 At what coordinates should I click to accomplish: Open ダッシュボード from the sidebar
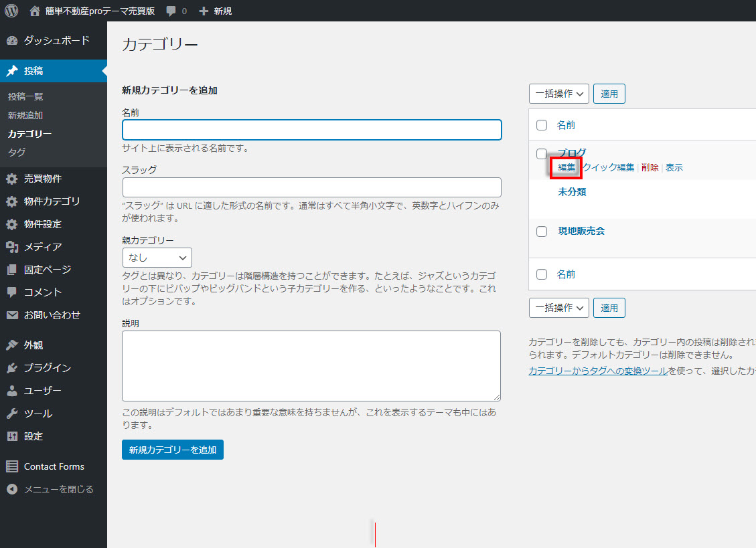point(56,40)
